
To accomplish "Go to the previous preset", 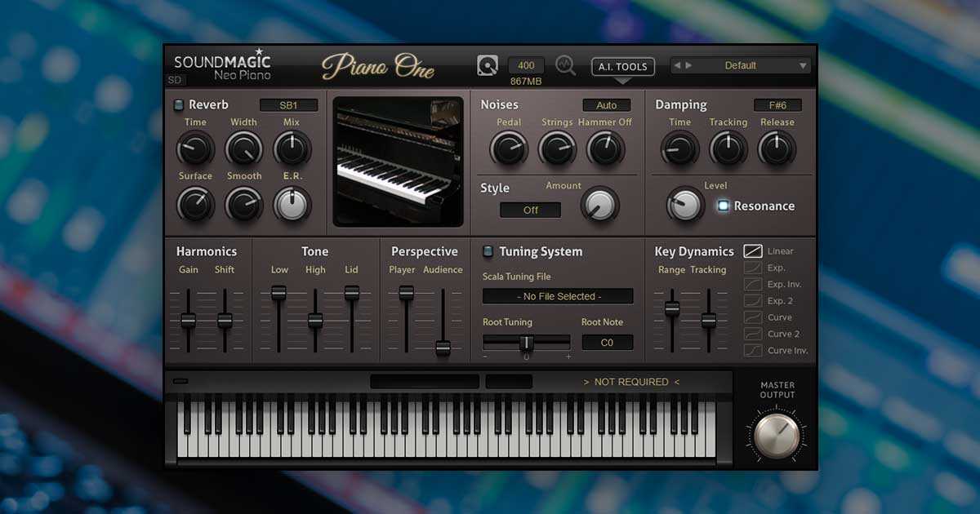I will [x=678, y=65].
